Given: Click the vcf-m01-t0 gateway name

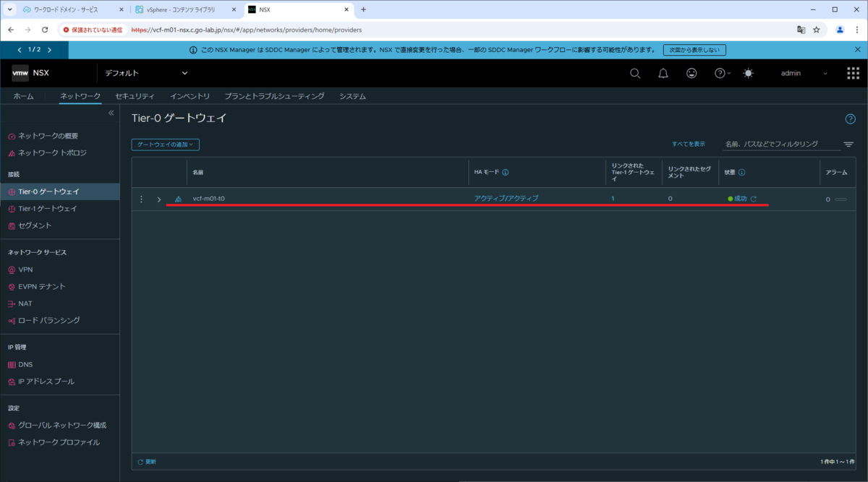Looking at the screenshot, I should coord(209,199).
